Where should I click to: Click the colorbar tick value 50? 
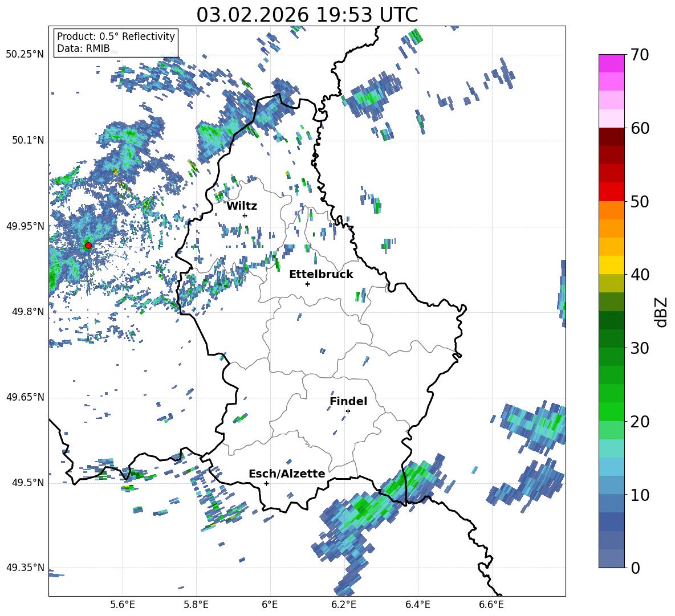coord(640,201)
